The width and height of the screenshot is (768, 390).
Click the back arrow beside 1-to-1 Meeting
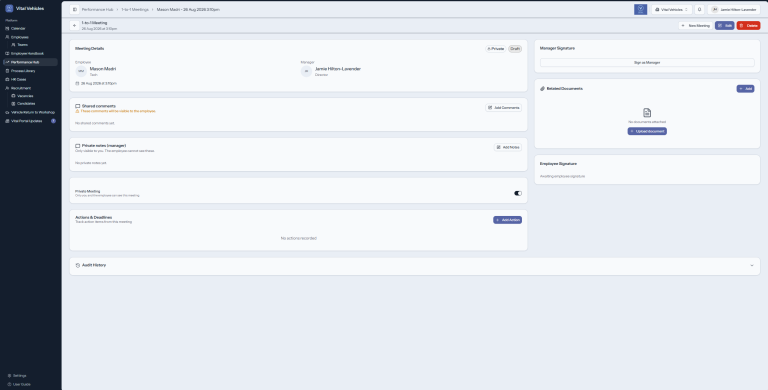[x=74, y=25]
